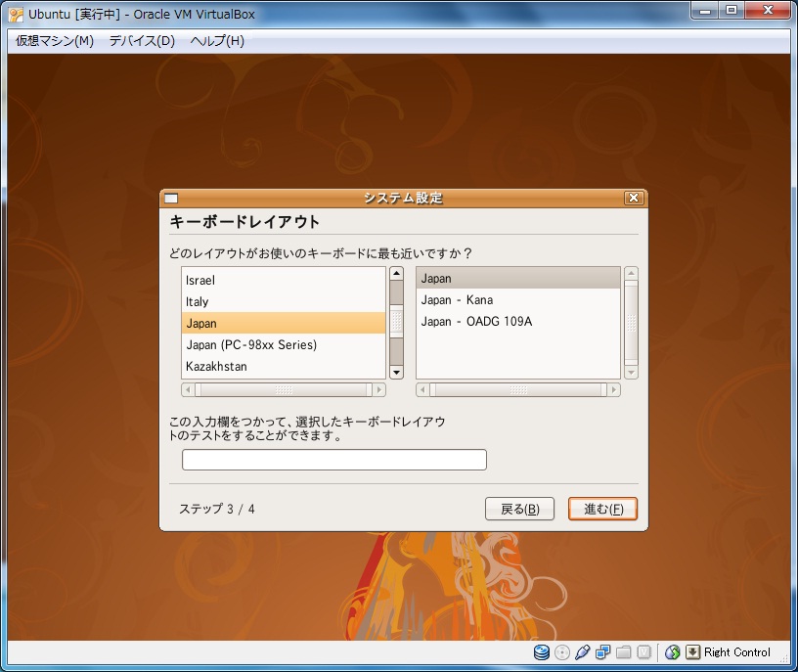Click the left list horizontal scrollbar thumb
This screenshot has height=672, width=798.
284,390
